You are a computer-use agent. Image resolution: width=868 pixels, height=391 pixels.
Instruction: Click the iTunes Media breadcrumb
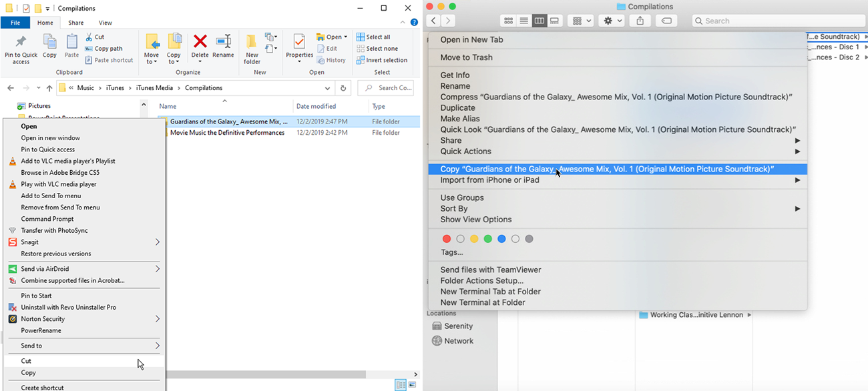(x=155, y=88)
